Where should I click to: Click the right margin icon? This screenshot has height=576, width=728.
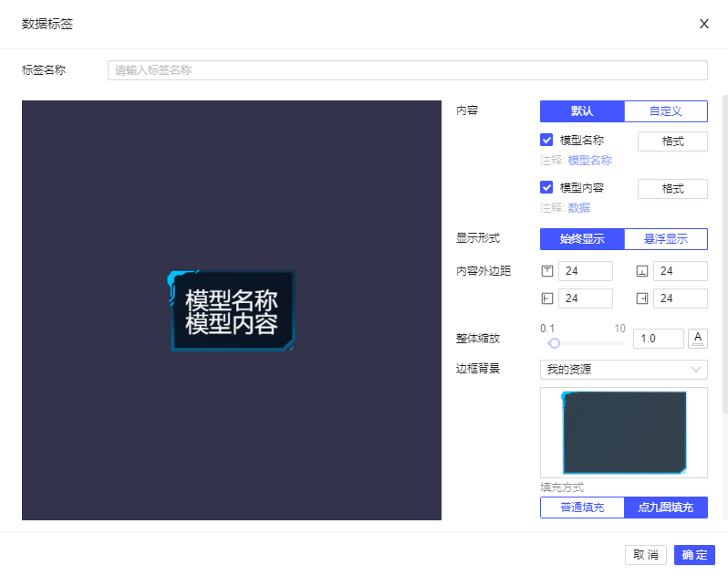[x=642, y=298]
